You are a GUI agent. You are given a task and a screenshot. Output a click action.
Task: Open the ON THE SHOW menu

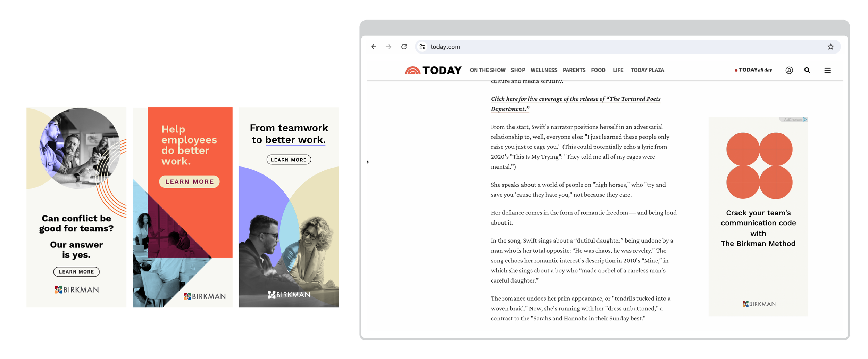tap(487, 70)
